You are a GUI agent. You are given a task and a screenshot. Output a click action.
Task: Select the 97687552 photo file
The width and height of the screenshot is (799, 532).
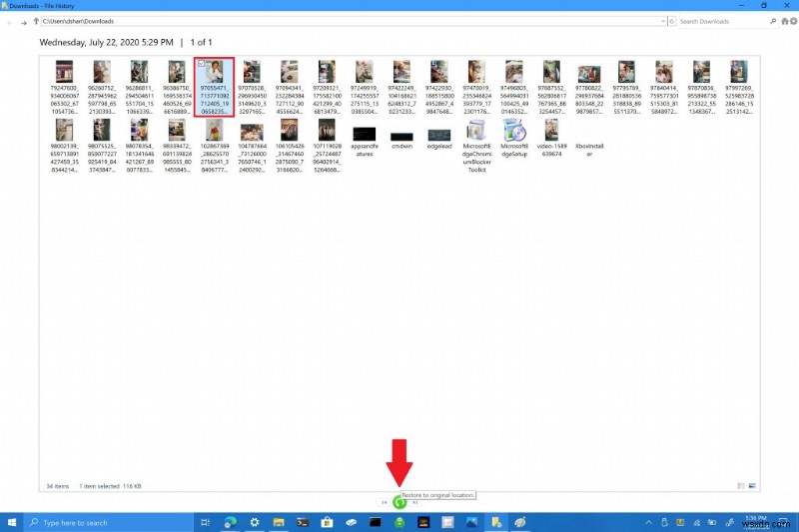coord(552,87)
